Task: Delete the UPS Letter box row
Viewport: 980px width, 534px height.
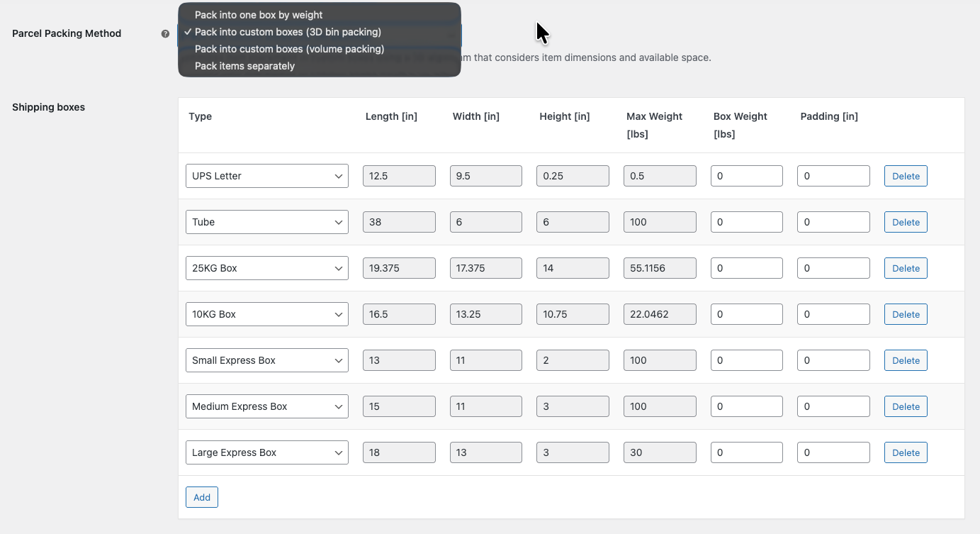Action: click(905, 176)
